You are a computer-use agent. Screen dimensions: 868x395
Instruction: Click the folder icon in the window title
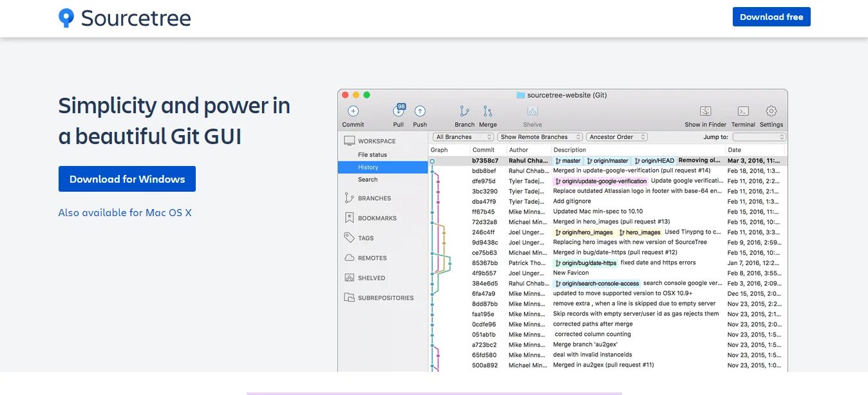pyautogui.click(x=520, y=95)
